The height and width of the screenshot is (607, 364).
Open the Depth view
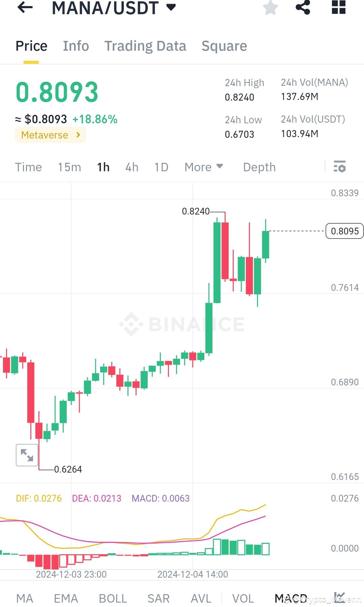click(259, 167)
